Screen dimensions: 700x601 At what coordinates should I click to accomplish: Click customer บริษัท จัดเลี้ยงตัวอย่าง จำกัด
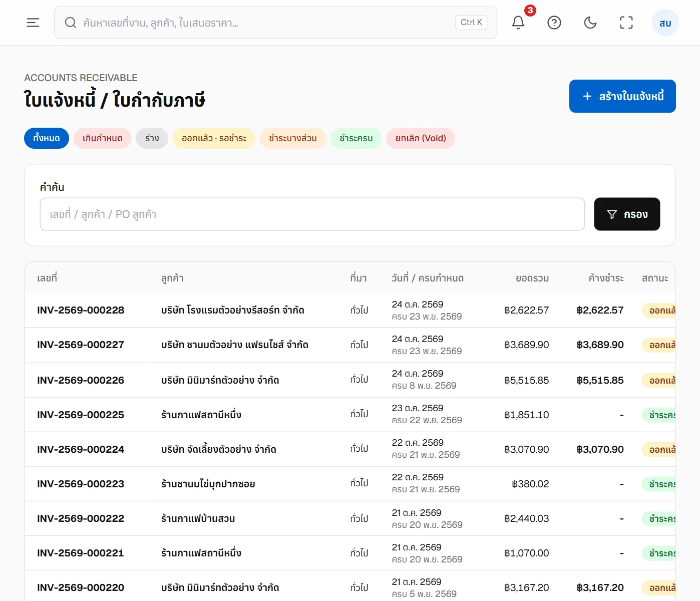click(x=219, y=449)
